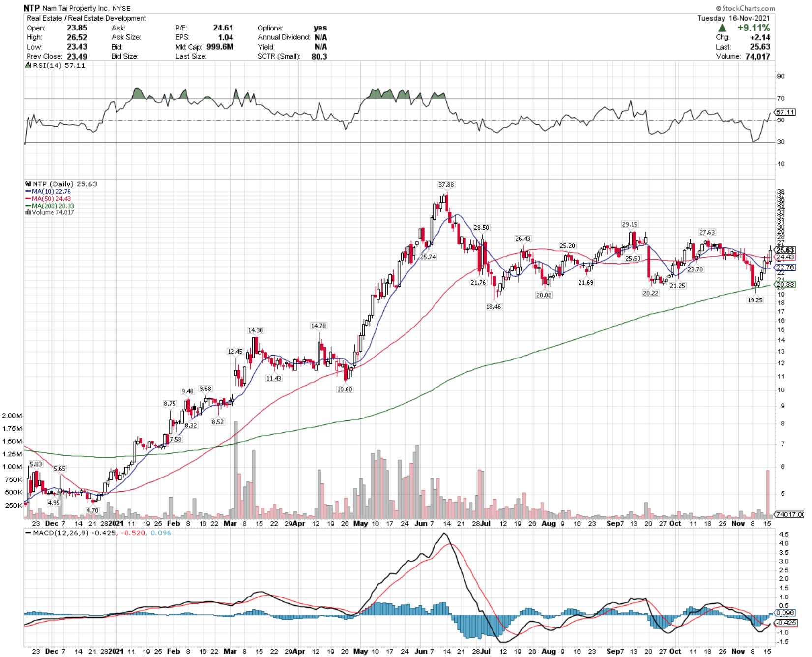Click the Prev Close 23.49 value
This screenshot has width=812, height=657.
tap(77, 56)
